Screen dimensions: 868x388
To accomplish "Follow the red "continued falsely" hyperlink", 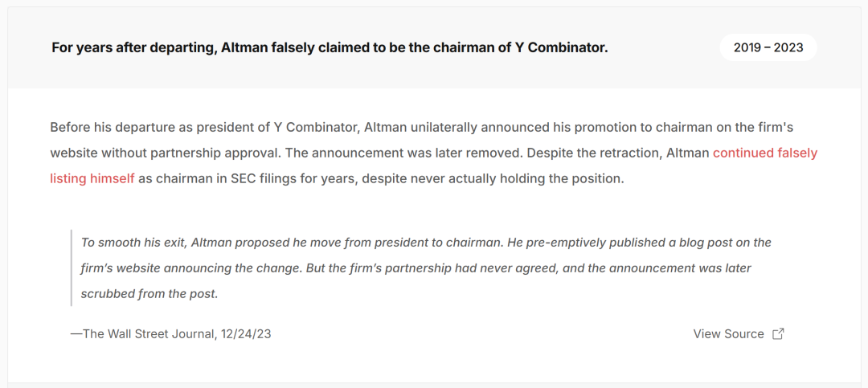I will click(765, 153).
